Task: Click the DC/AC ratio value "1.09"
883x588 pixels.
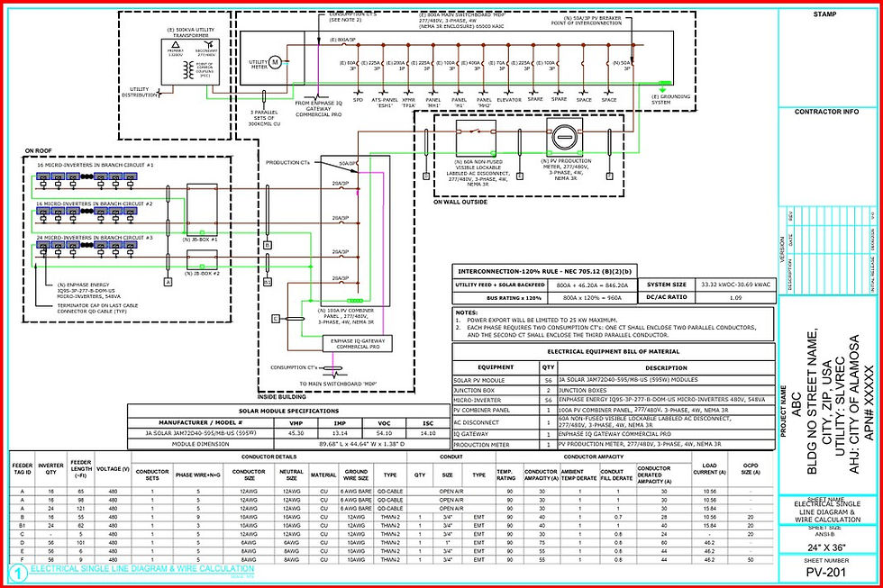Action: [736, 298]
